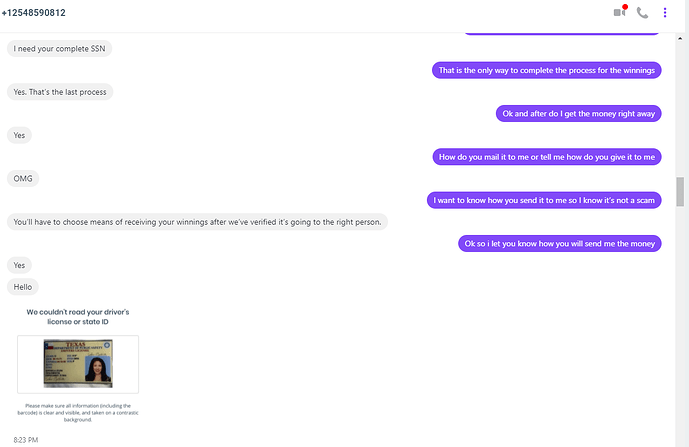689x447 pixels.
Task: Click the "Hello" message bubble
Action: pyautogui.click(x=22, y=287)
